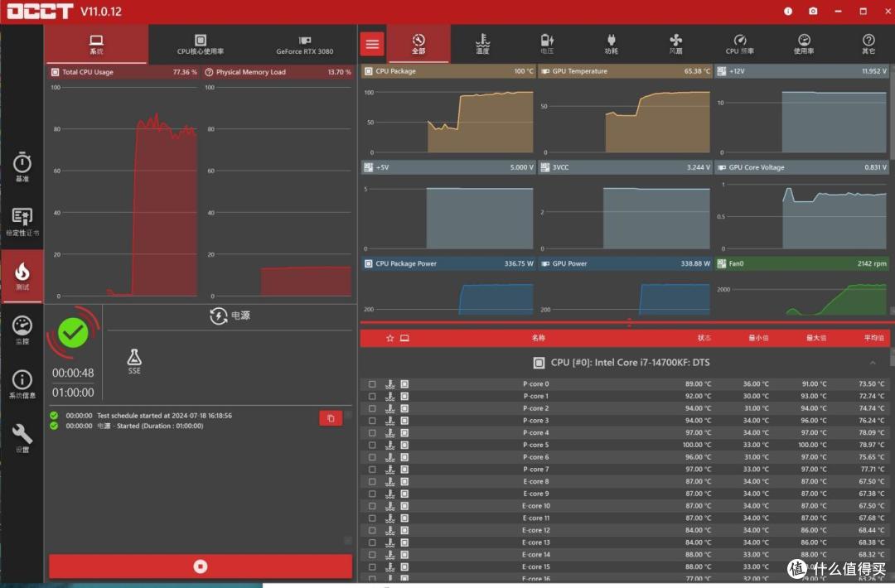Check the P-core 4 checkbox
Image resolution: width=895 pixels, height=588 pixels.
pos(372,433)
